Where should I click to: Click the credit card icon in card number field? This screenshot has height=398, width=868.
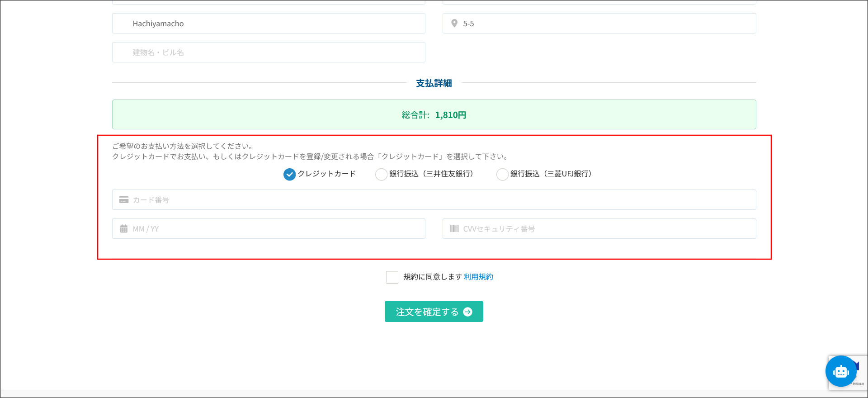click(x=123, y=199)
